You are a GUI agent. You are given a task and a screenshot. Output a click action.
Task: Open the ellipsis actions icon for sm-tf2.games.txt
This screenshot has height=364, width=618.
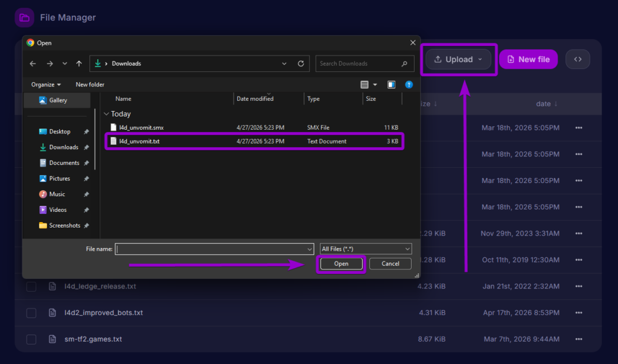(579, 339)
